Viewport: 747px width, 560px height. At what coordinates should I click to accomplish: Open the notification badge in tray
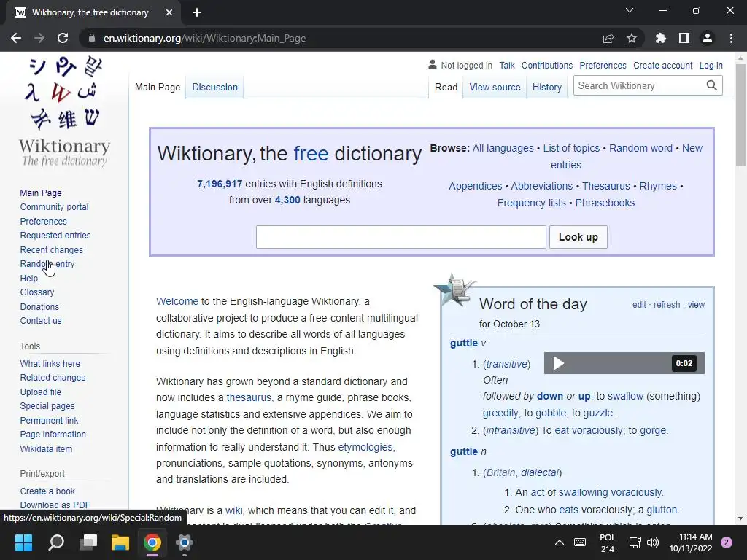(727, 542)
